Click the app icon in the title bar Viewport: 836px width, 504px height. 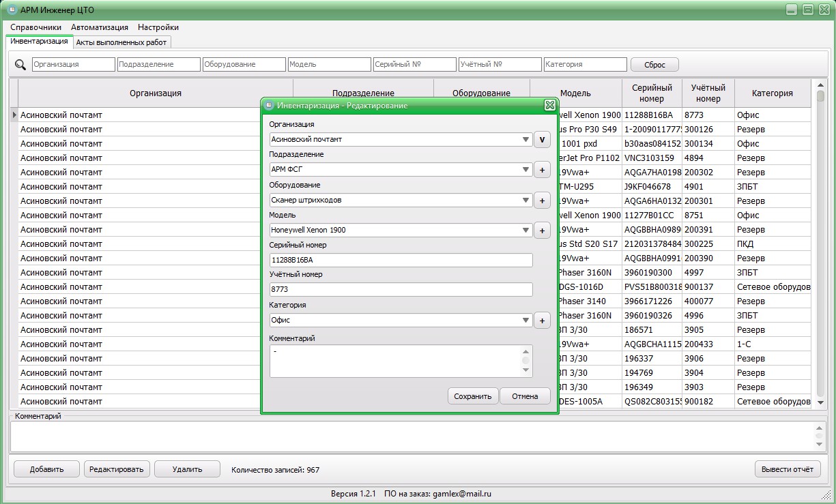[12, 10]
